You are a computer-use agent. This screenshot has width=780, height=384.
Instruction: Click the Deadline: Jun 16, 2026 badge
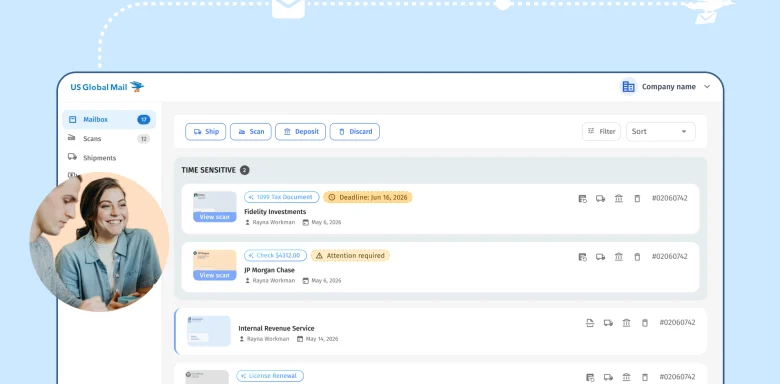(368, 197)
